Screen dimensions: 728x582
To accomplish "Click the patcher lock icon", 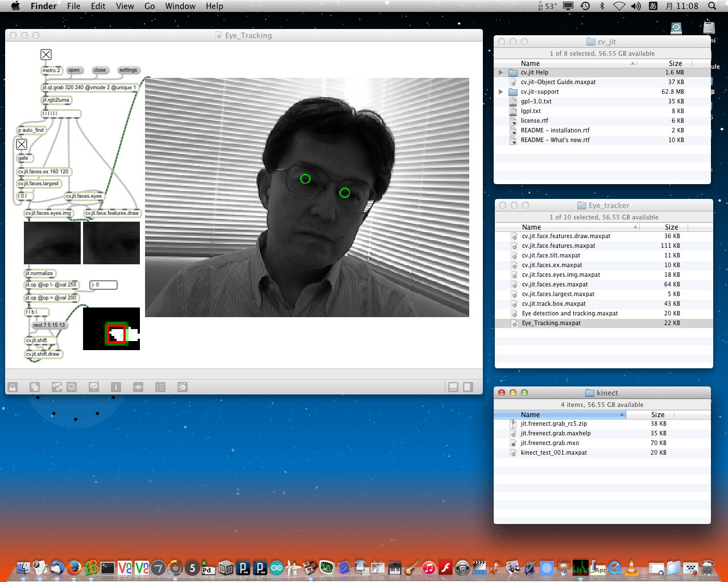I will pyautogui.click(x=13, y=387).
